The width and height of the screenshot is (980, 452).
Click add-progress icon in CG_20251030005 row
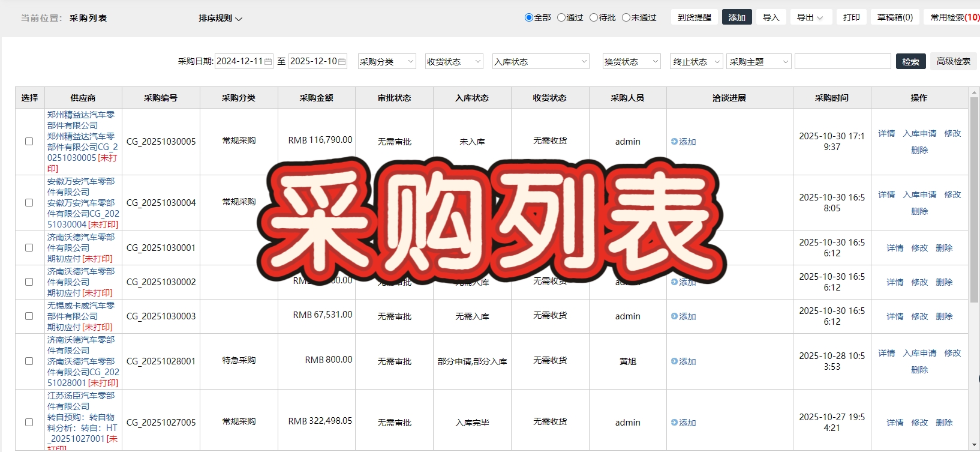pos(674,142)
